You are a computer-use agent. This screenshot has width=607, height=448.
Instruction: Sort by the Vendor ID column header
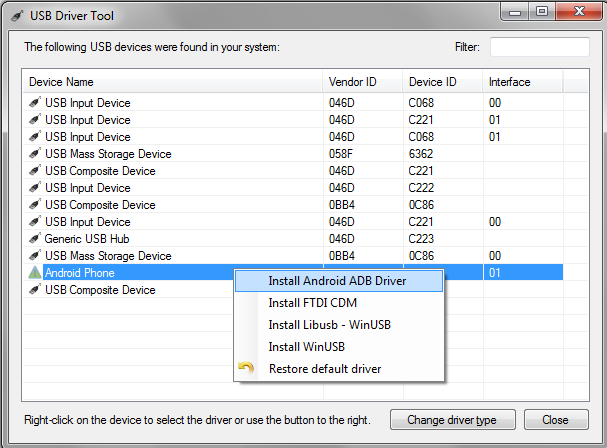click(x=363, y=82)
